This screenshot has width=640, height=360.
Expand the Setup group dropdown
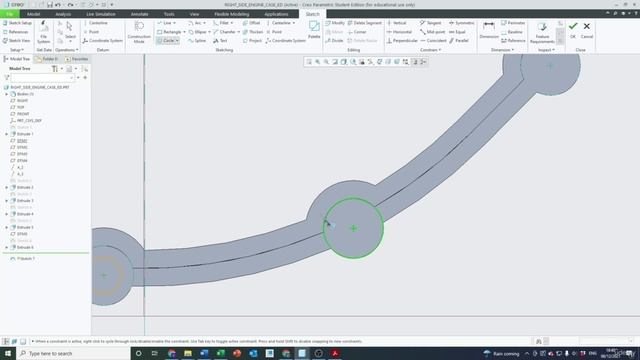tap(17, 50)
